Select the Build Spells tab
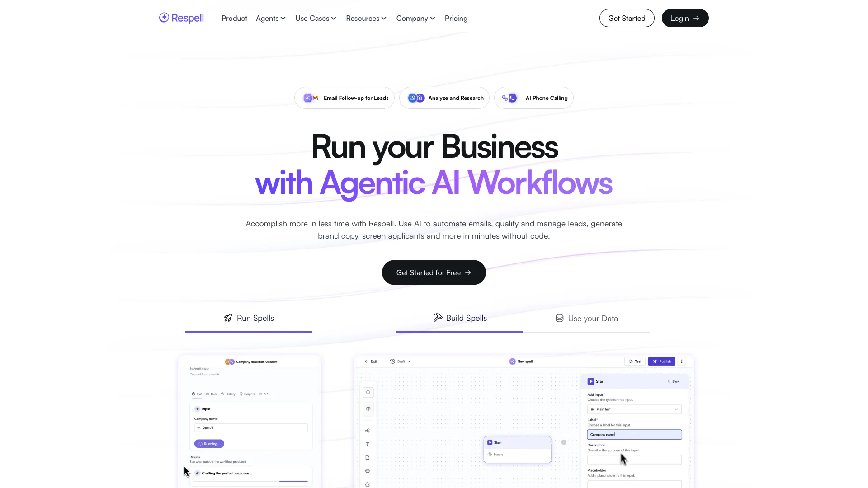 click(459, 318)
